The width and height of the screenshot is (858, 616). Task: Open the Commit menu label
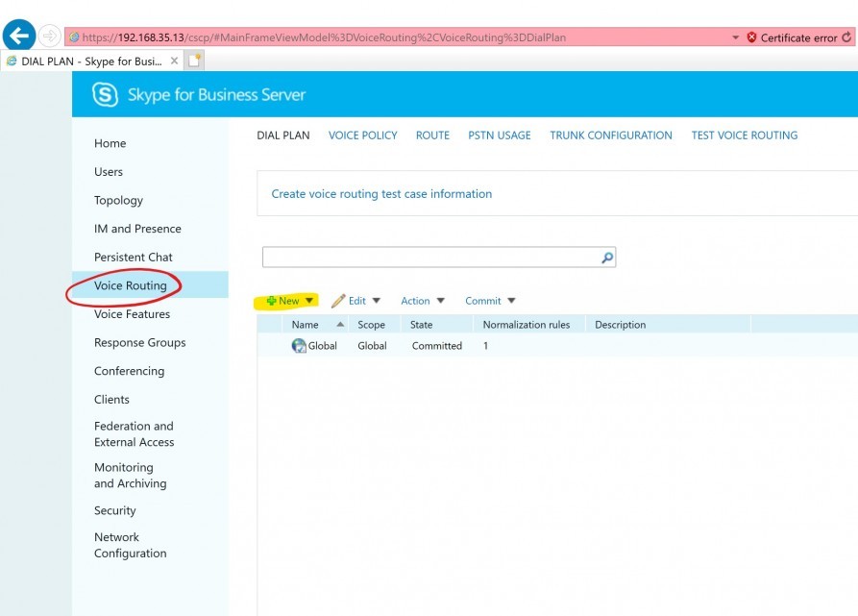click(x=483, y=301)
